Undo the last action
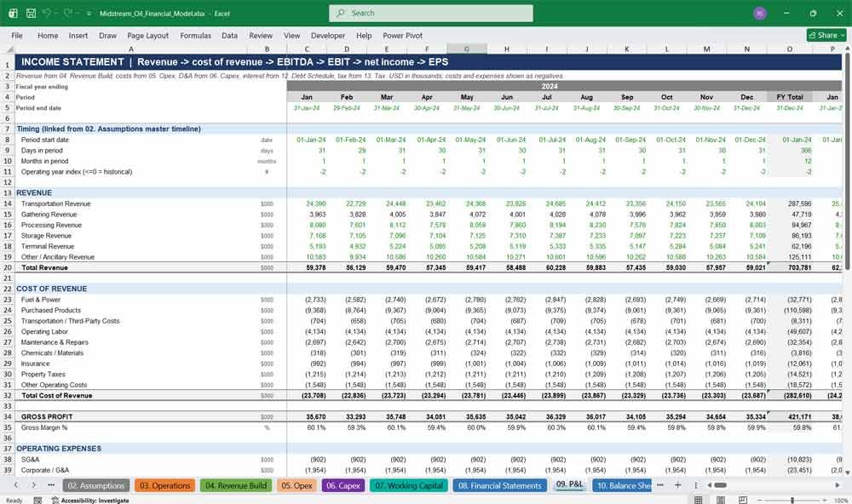The image size is (852, 504). (x=47, y=13)
